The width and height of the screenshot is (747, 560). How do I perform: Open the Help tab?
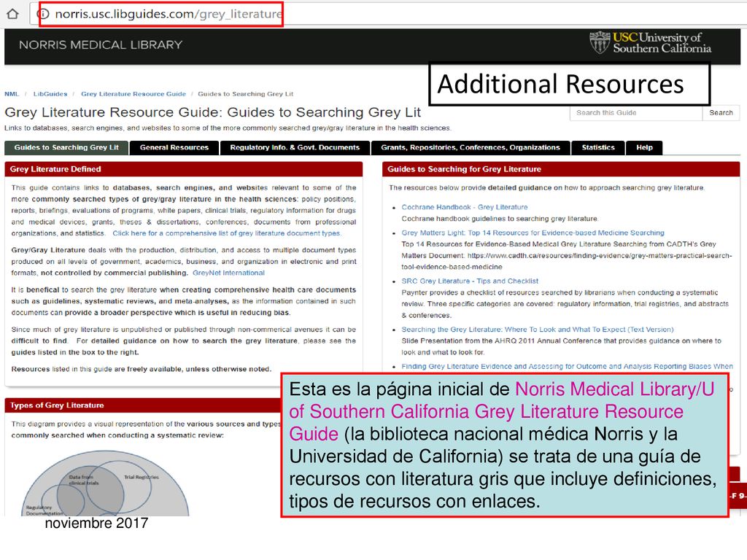click(x=645, y=147)
